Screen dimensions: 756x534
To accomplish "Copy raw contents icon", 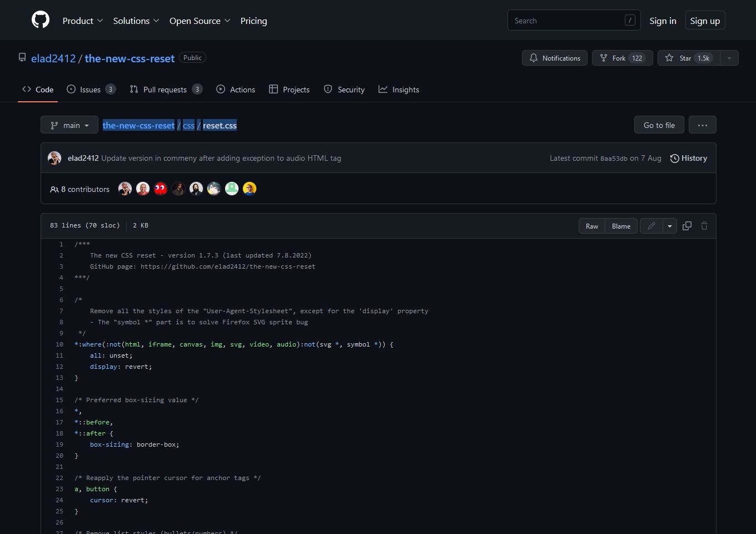I will [687, 226].
